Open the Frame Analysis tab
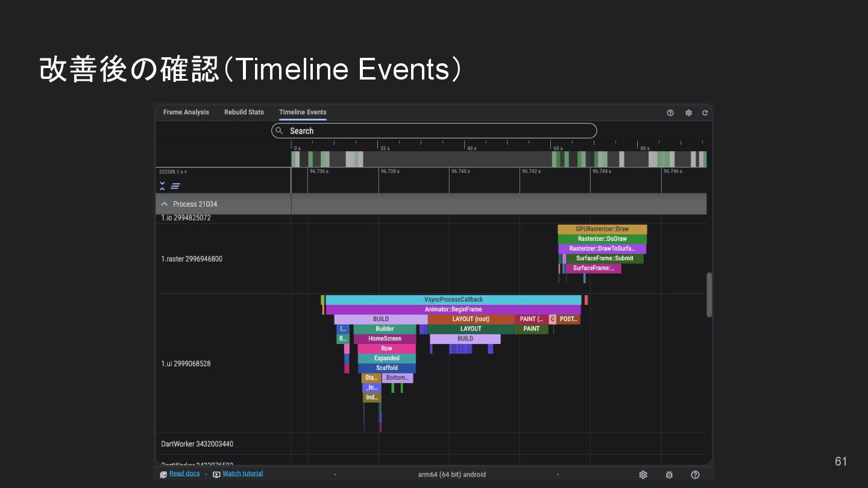Image resolution: width=868 pixels, height=488 pixels. (x=186, y=112)
